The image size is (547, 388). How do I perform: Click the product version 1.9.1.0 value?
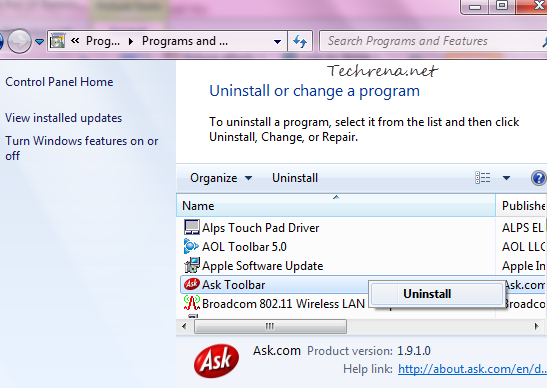point(414,351)
